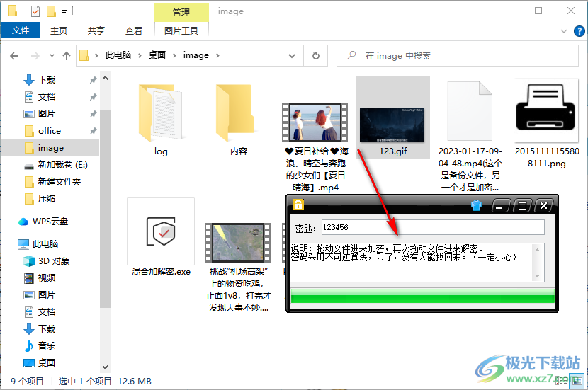Minimize the encryption tool window
The width and height of the screenshot is (588, 390).
[x=499, y=205]
